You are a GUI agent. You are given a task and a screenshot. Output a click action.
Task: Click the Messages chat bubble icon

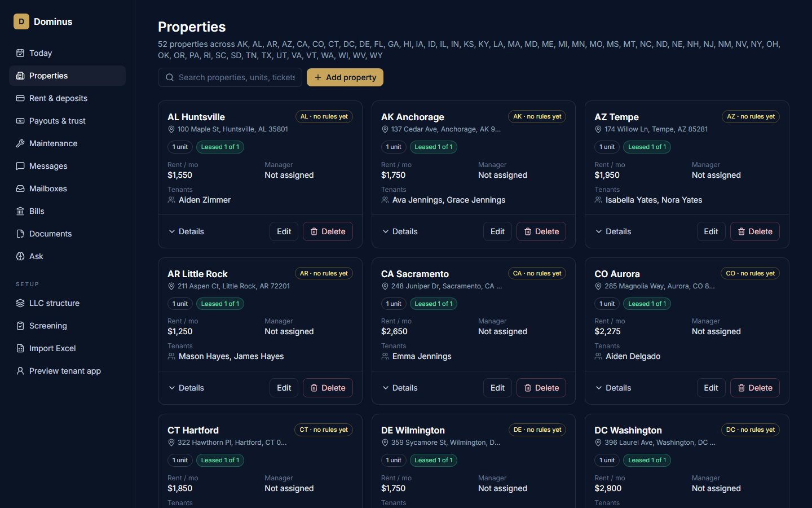(20, 166)
